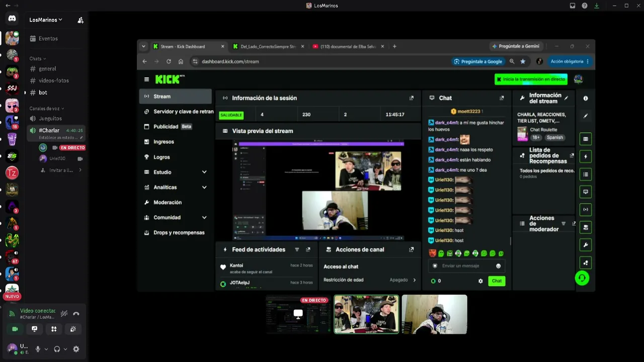Viewport: 644px width, 362px height.
Task: Open microphone input options arrow
Action: (x=46, y=349)
